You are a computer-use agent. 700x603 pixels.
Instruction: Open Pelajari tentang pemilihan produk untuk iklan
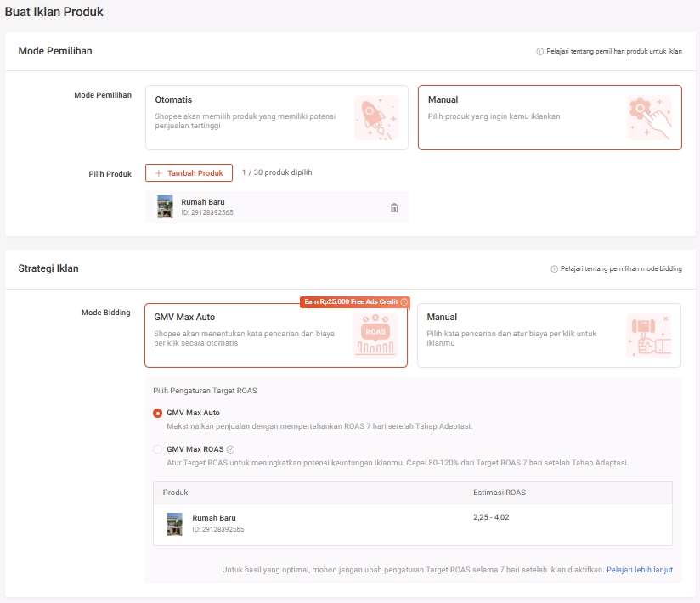(x=609, y=51)
